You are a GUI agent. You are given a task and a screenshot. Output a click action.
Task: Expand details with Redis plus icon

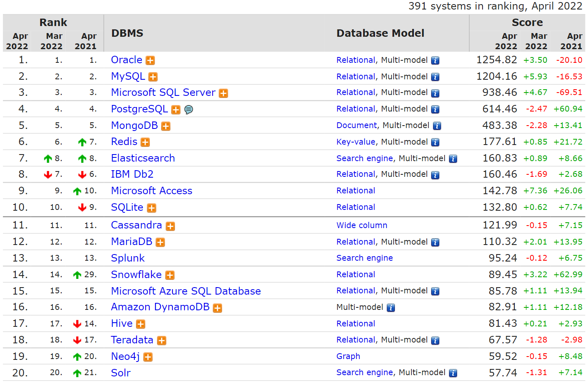(145, 143)
